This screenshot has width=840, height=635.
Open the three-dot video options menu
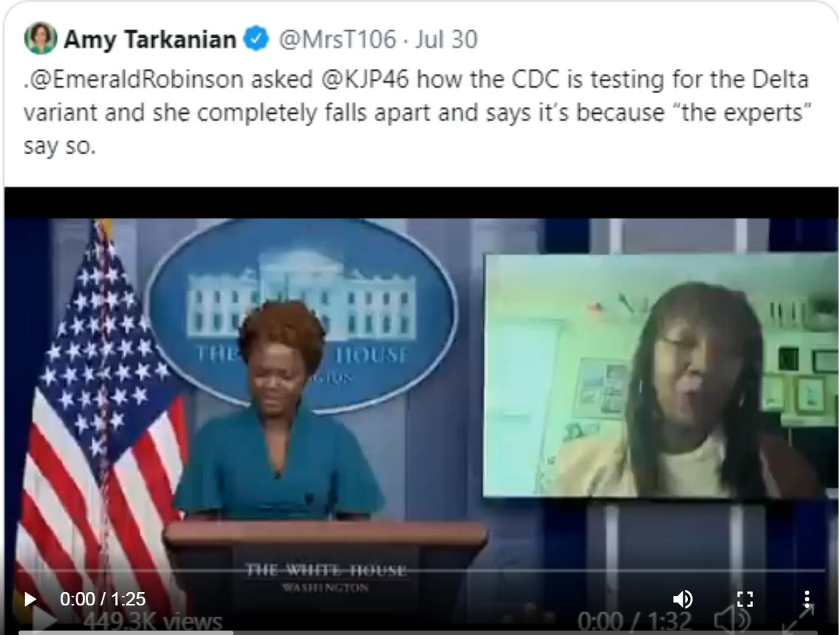[x=807, y=599]
